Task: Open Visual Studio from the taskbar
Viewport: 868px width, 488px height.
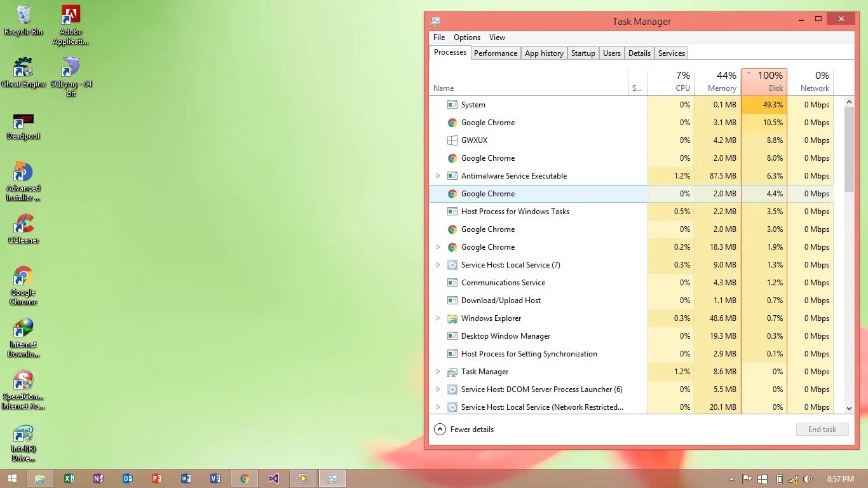Action: [273, 478]
